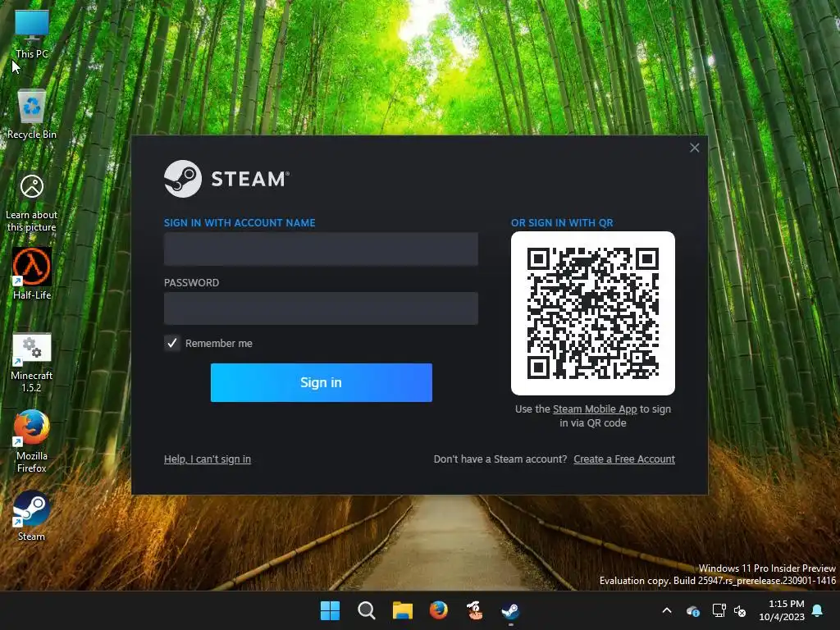Select the Minecraft 1.5.2 desktop shortcut

coord(32,363)
